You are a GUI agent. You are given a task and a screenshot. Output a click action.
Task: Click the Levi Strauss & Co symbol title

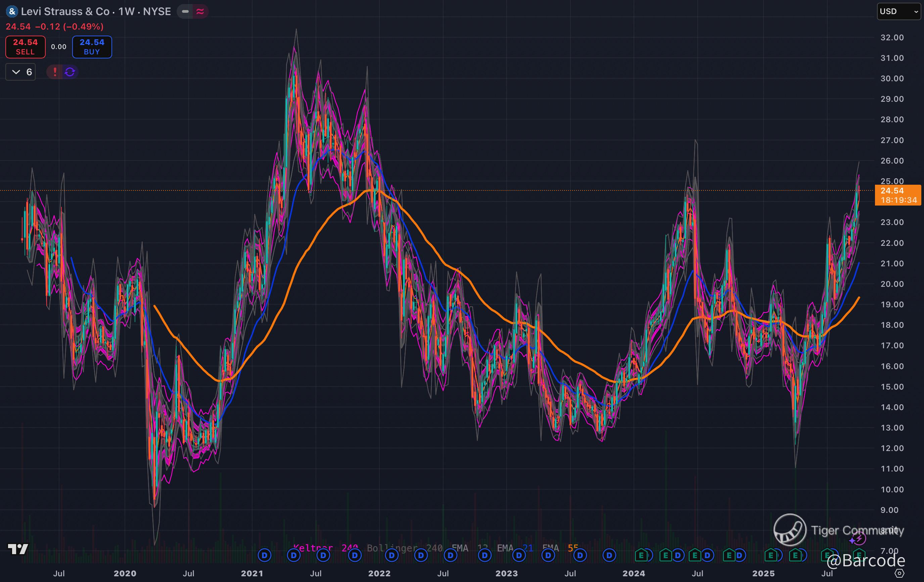tap(65, 11)
